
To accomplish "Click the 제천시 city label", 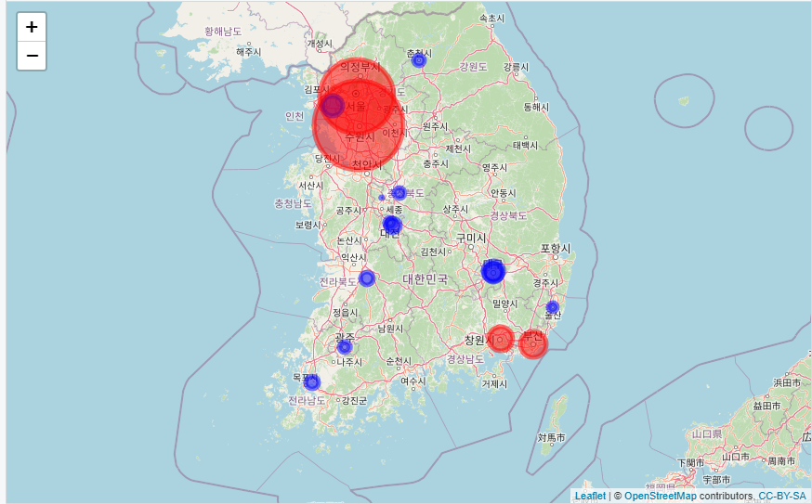I will pyautogui.click(x=458, y=149).
